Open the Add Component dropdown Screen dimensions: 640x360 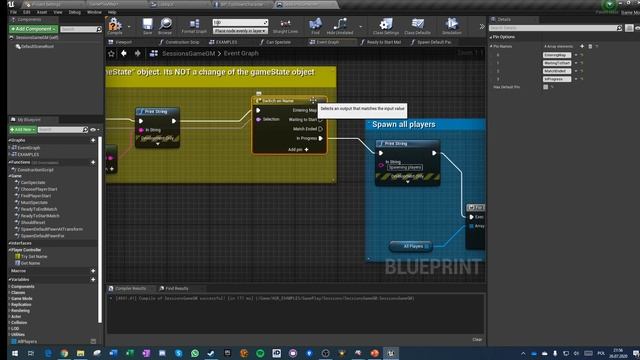point(33,29)
